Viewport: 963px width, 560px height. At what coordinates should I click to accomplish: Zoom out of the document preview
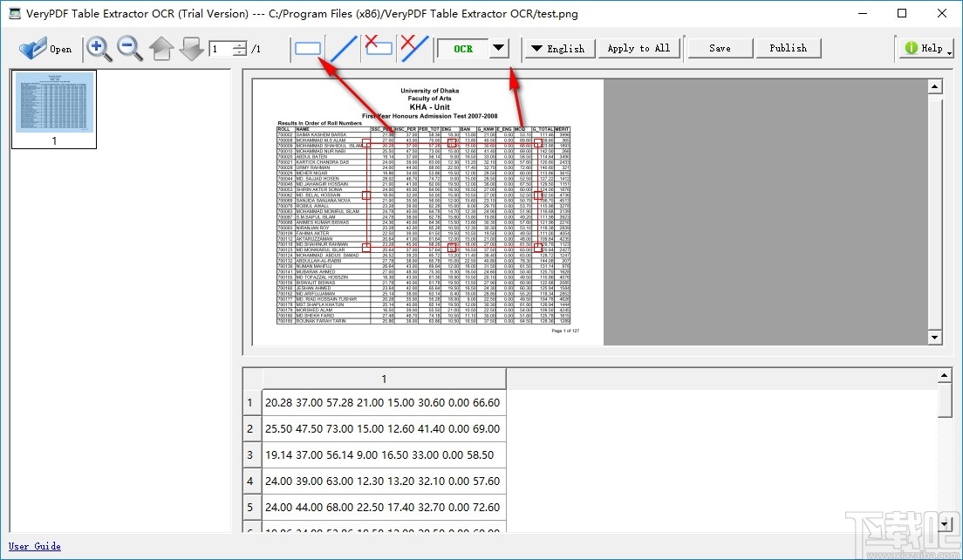click(x=130, y=49)
